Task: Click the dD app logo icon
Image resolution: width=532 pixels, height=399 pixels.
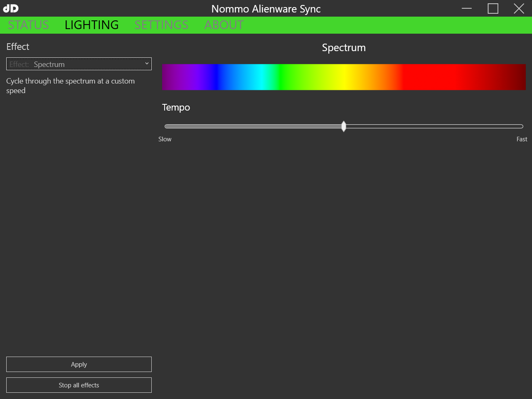Action: [11, 8]
